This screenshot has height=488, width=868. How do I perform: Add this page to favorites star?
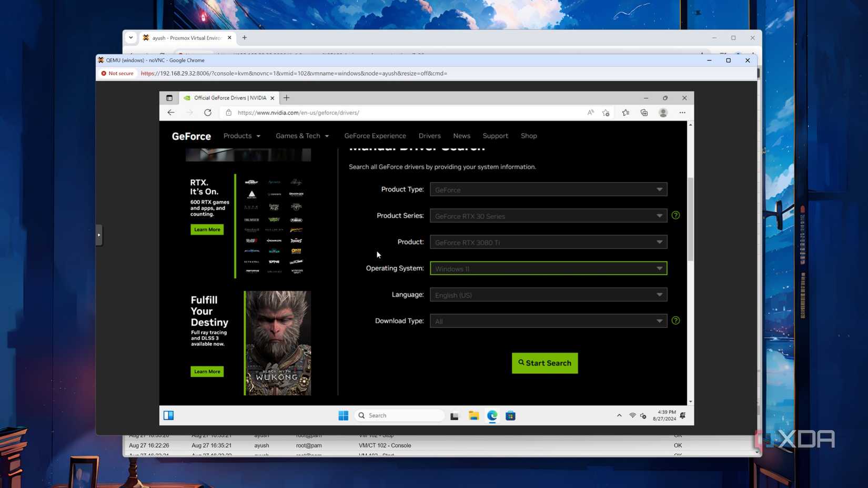(606, 113)
